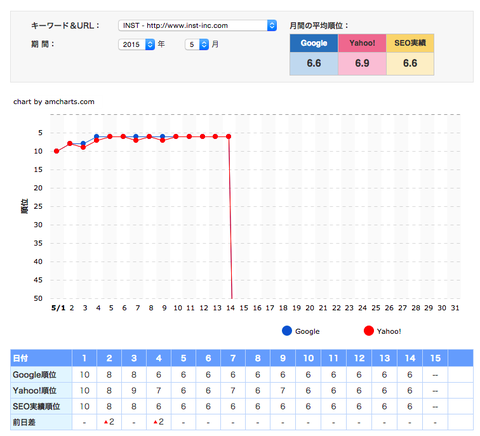Toggle the Google series in chart legend

301,331
